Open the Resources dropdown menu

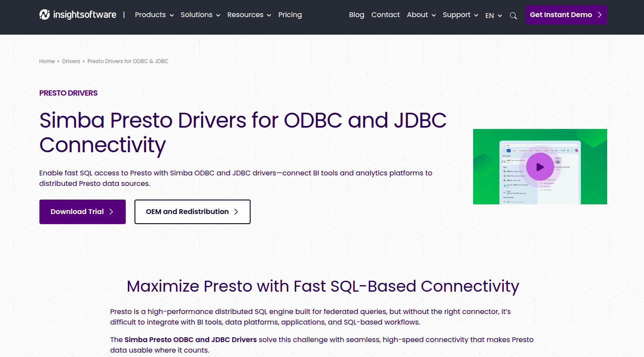[249, 15]
